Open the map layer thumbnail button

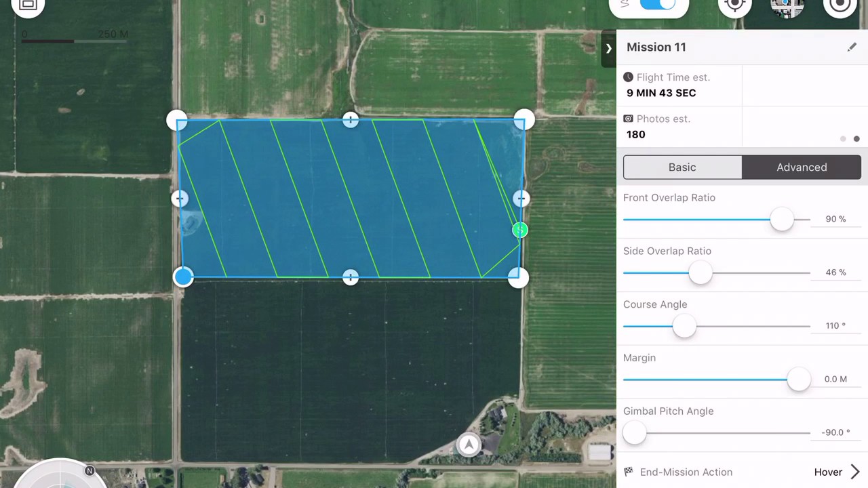[x=787, y=5]
